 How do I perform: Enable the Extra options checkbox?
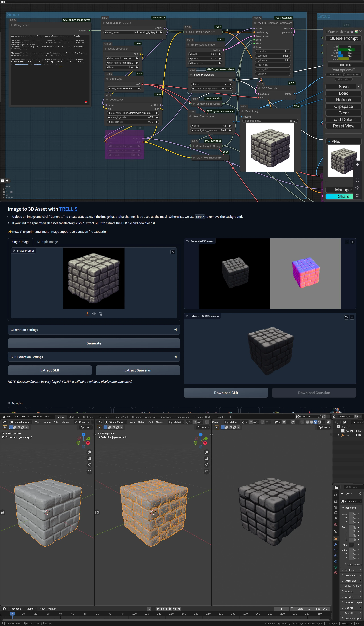pyautogui.click(x=354, y=70)
